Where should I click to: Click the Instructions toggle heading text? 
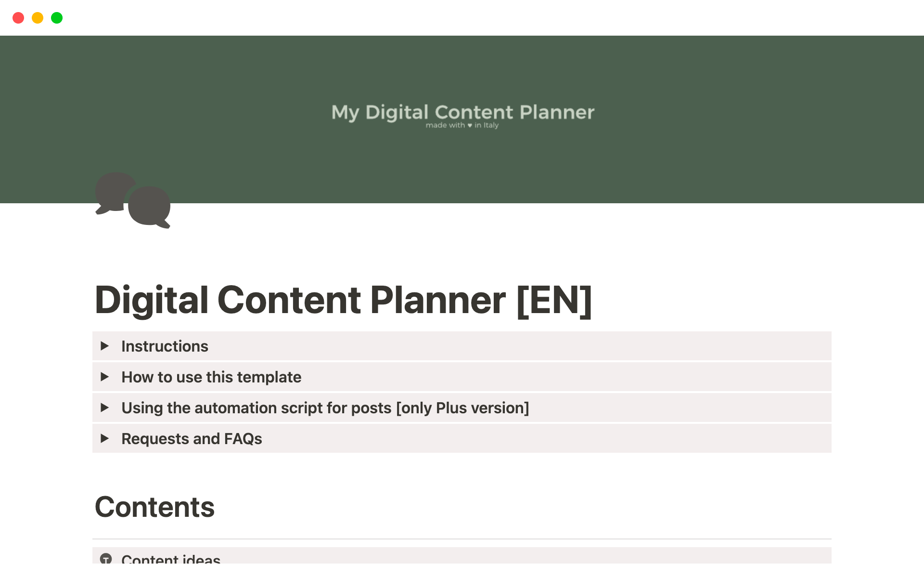pos(165,346)
